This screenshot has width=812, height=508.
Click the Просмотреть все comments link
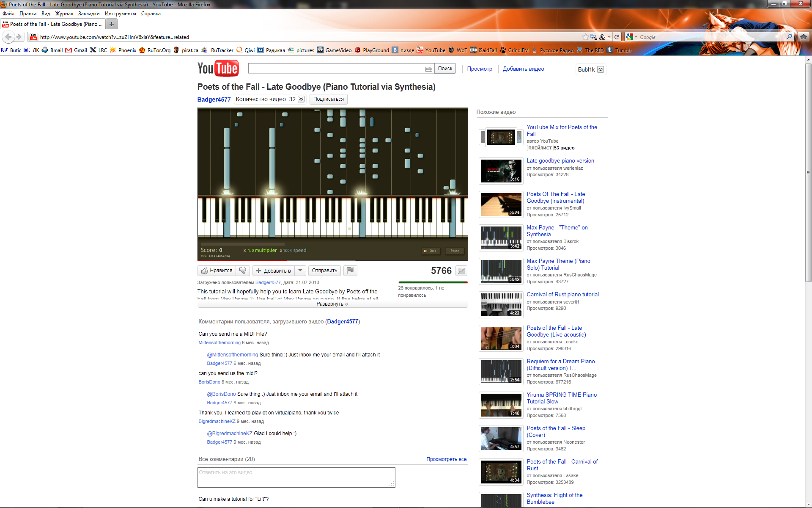[x=446, y=459]
